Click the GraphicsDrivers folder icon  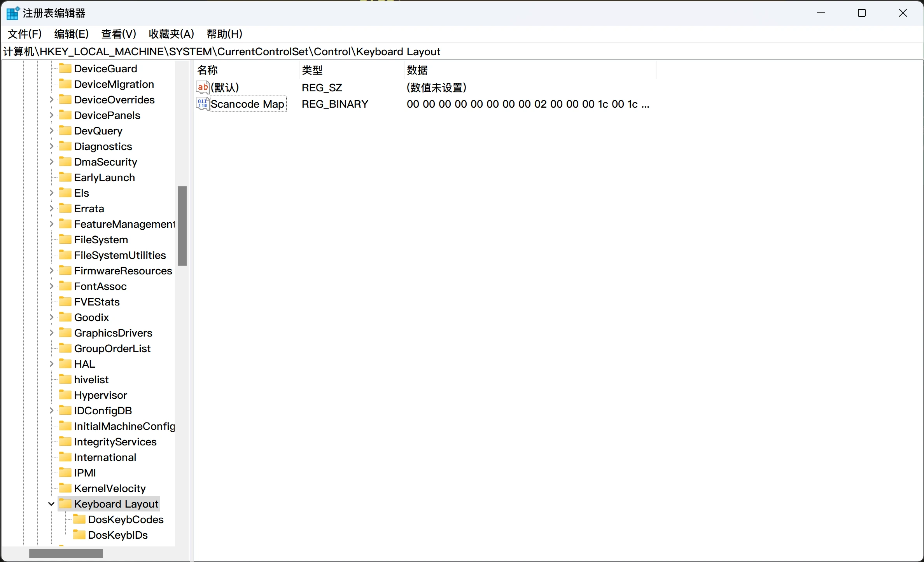65,333
